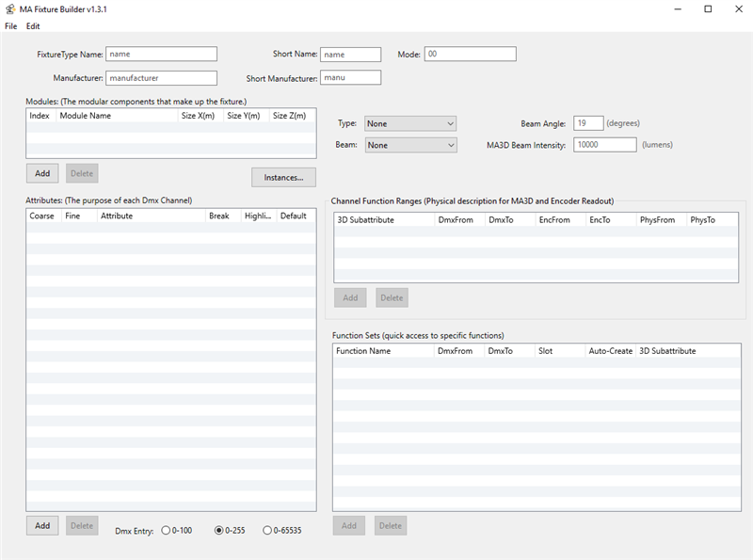This screenshot has width=753, height=560.
Task: Click Add under Function Sets
Action: (349, 525)
